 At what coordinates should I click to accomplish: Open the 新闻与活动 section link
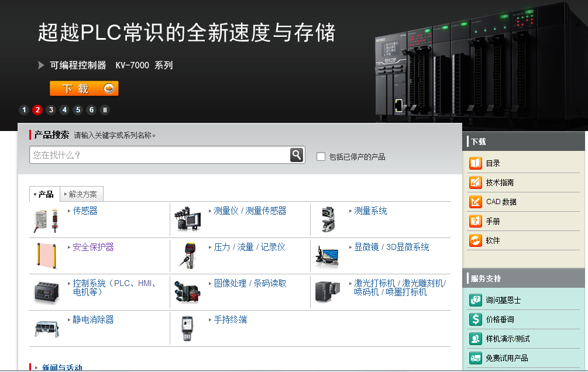point(62,368)
